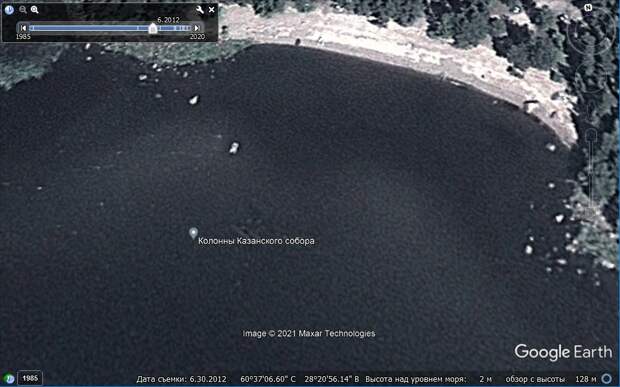The height and width of the screenshot is (387, 620).
Task: Close the historical imagery slider panel
Action: pyautogui.click(x=212, y=10)
